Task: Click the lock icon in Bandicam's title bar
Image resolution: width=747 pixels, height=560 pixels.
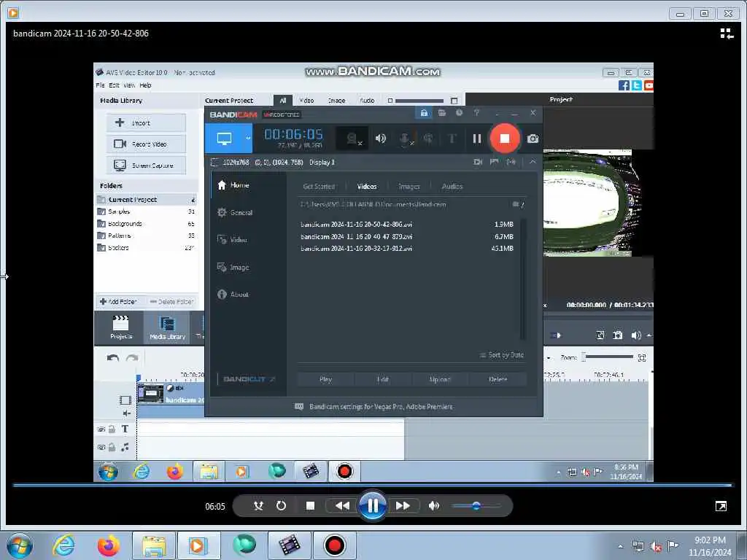Action: [x=424, y=113]
